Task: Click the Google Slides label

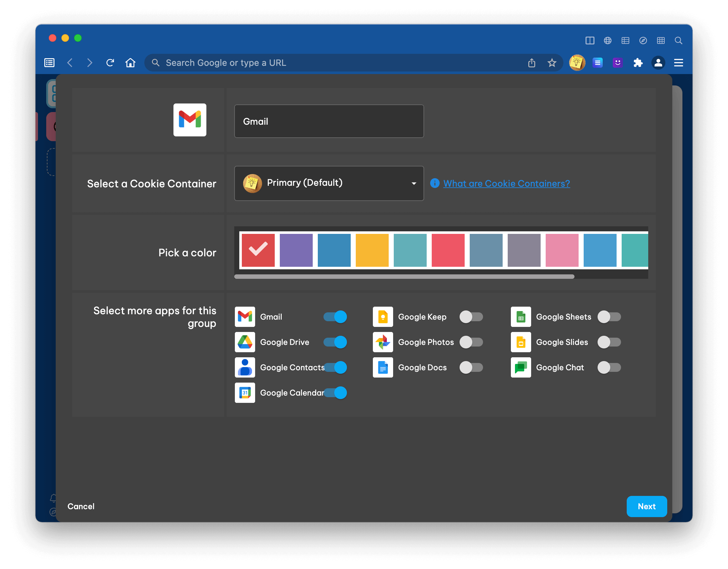Action: [x=562, y=342]
